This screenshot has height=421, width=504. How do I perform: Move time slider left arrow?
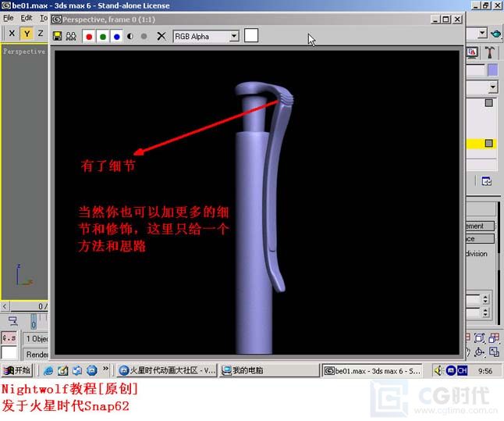pyautogui.click(x=5, y=306)
